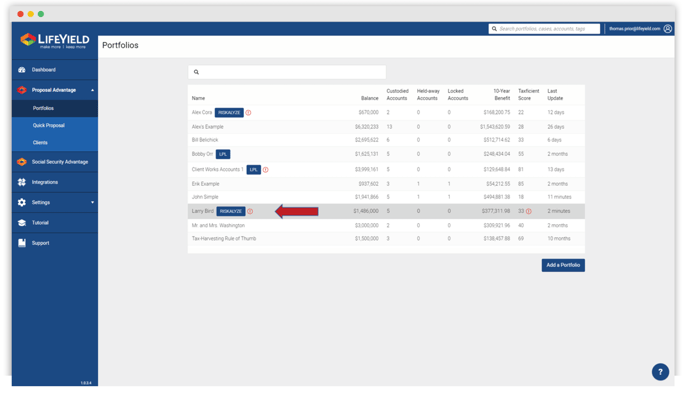Viewport: 688px width, 397px height.
Task: Open the Alex Cora portfolio
Action: click(202, 113)
